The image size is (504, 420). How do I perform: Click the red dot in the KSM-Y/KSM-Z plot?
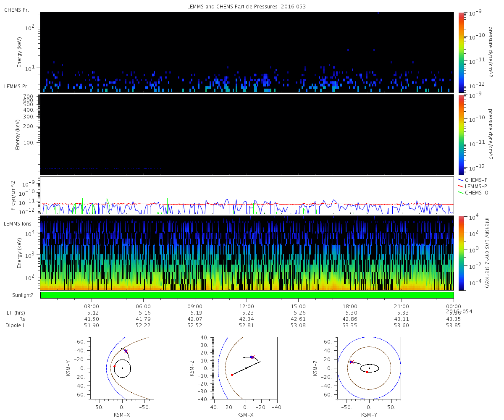[x=367, y=372]
